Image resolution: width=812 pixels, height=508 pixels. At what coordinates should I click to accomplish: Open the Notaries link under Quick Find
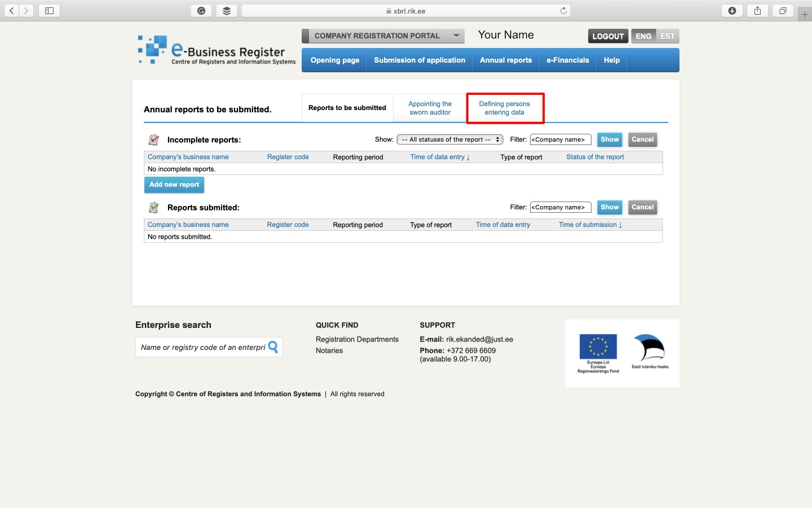(x=329, y=351)
